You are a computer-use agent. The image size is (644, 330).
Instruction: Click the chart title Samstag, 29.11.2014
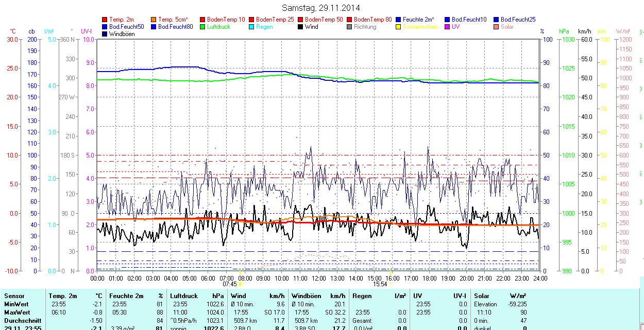(321, 8)
